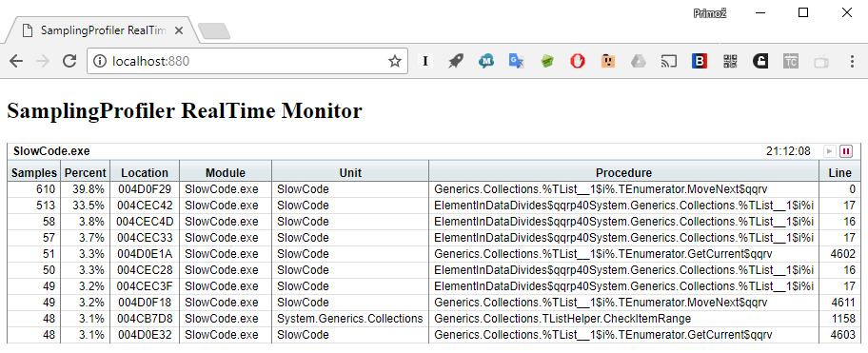
Task: Select the CheckItemRange procedure row
Action: pos(433,319)
